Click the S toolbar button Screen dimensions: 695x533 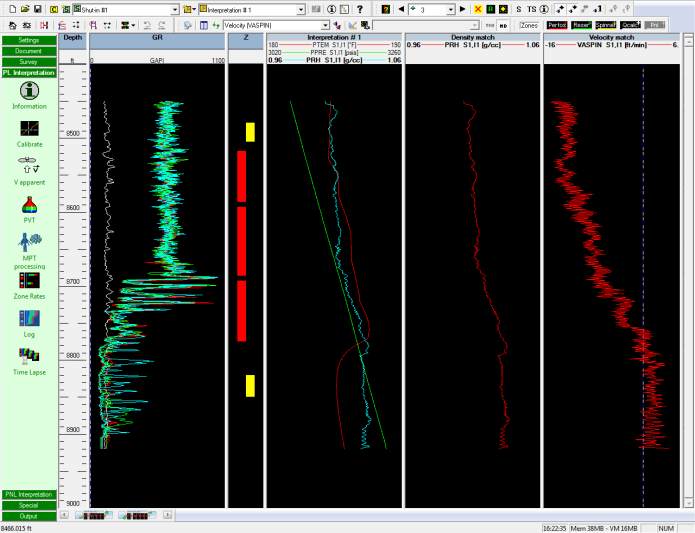(519, 9)
